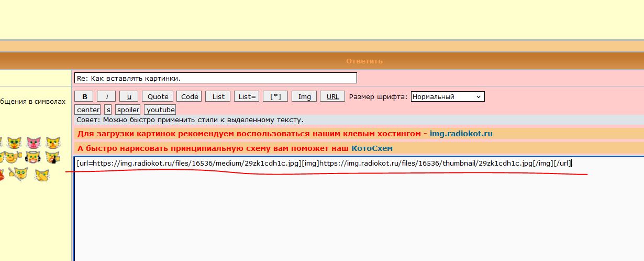Click red text 'А быстро нарисовать принципиальную схему'
The width and height of the screenshot is (644, 261).
tap(213, 148)
